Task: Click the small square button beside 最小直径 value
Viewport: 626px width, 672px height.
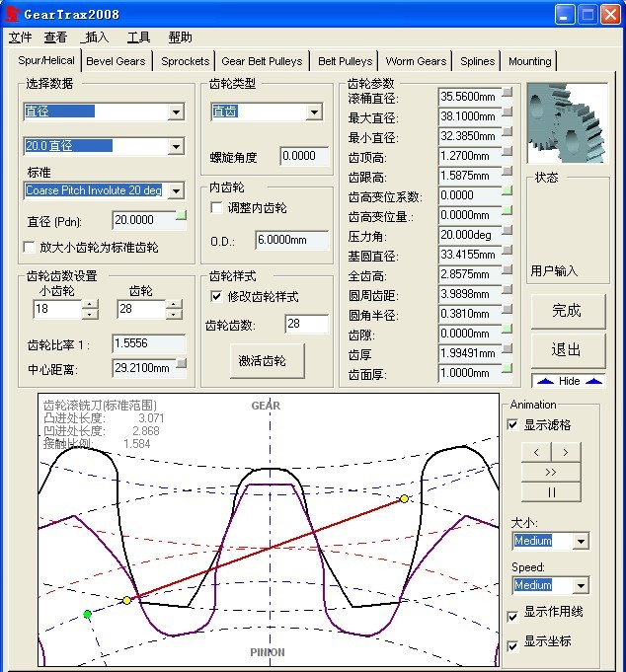Action: pos(508,131)
